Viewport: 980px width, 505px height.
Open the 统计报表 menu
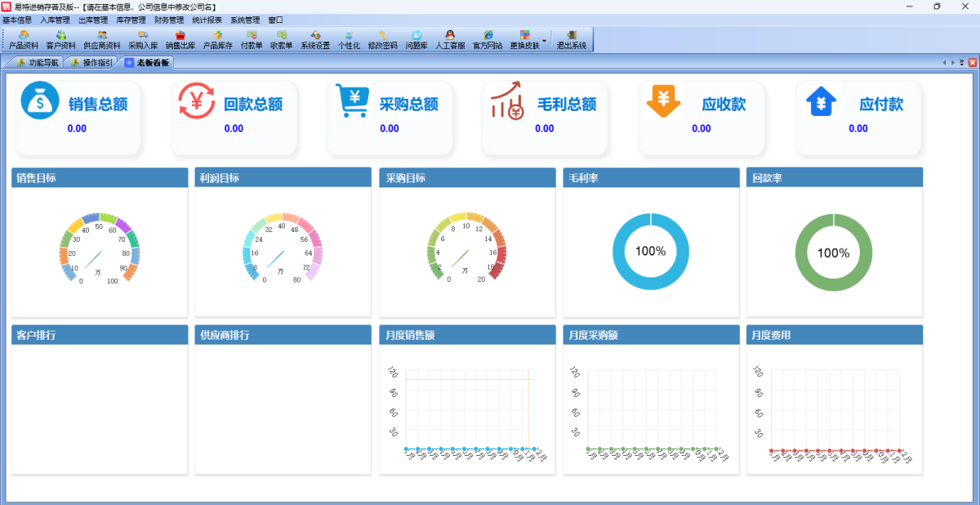(x=207, y=20)
